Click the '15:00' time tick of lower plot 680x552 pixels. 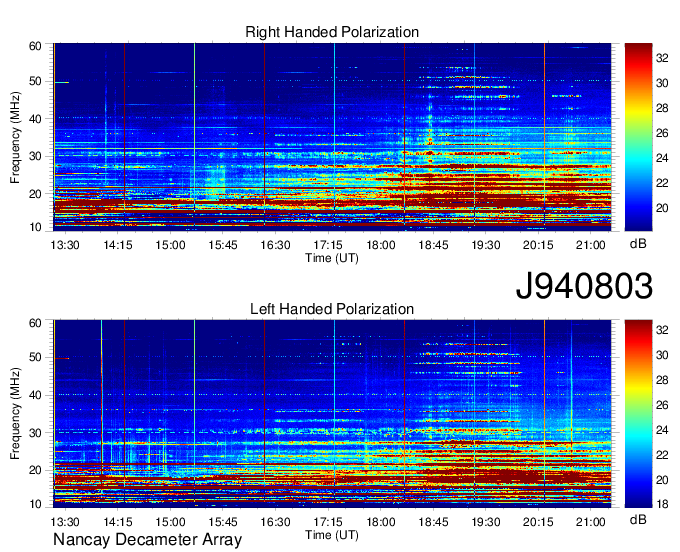tap(170, 522)
